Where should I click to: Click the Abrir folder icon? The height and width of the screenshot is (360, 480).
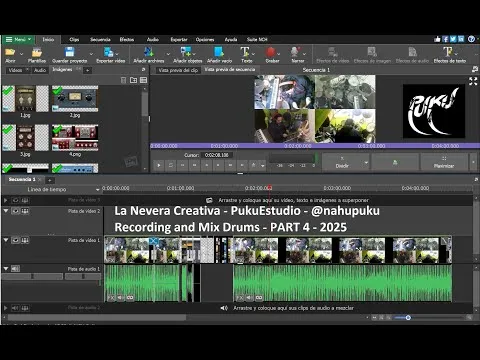pyautogui.click(x=10, y=52)
